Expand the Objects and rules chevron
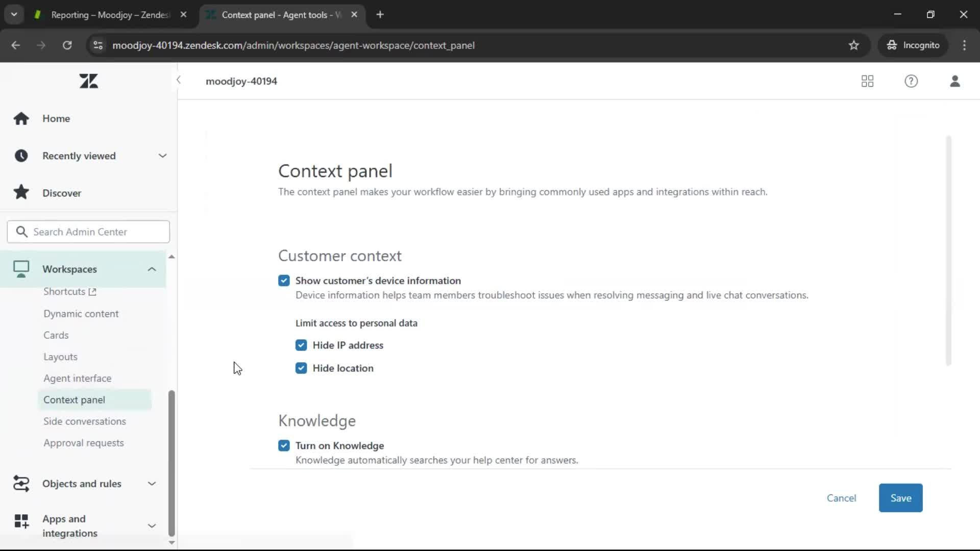Image resolution: width=980 pixels, height=551 pixels. (x=152, y=484)
